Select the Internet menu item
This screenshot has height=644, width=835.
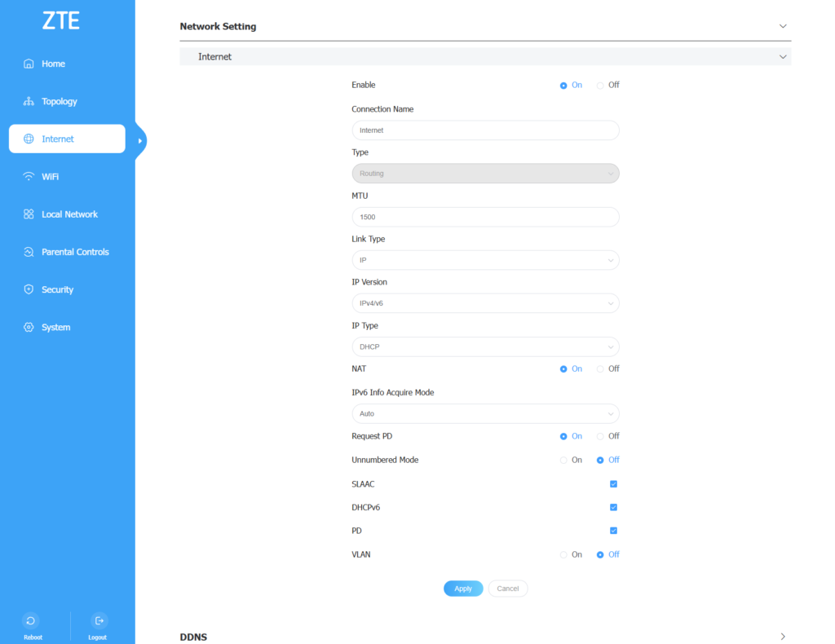pos(67,139)
